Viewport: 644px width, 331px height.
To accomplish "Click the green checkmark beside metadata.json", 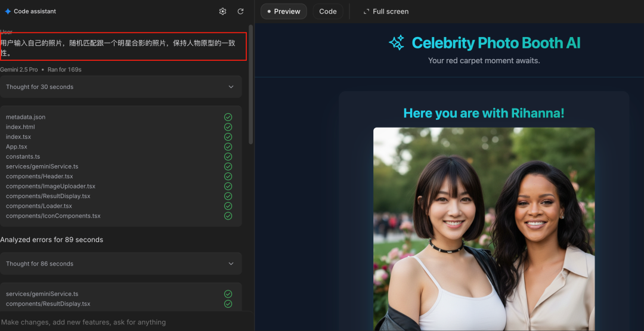I will (228, 117).
